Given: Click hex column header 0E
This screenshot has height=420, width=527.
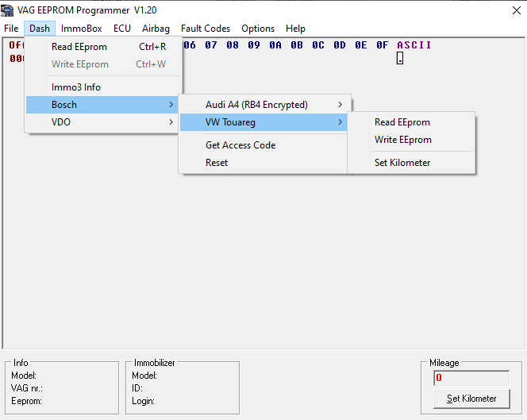Looking at the screenshot, I should coord(361,45).
